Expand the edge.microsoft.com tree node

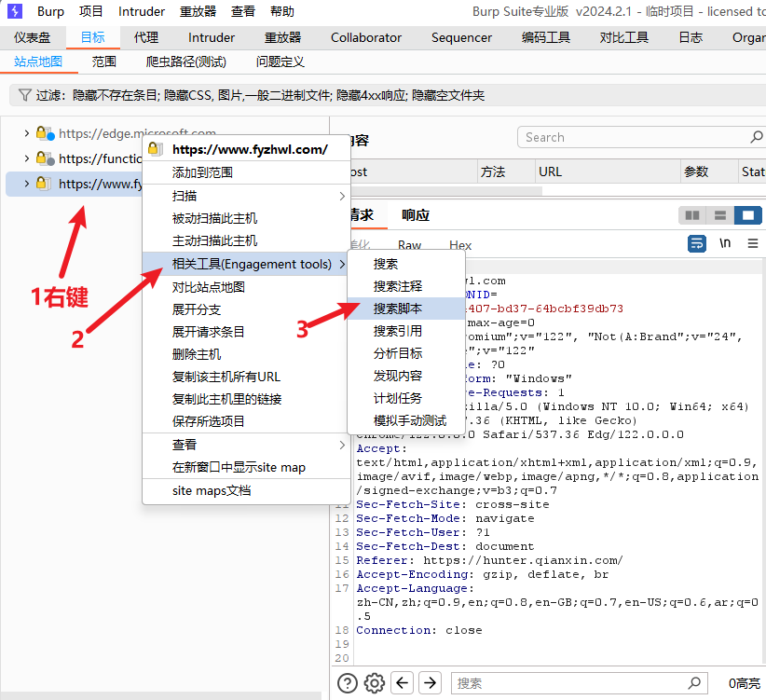click(27, 133)
